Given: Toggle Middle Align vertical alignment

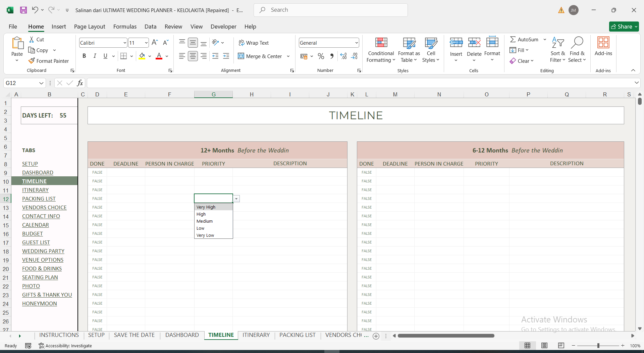Looking at the screenshot, I should [x=193, y=43].
